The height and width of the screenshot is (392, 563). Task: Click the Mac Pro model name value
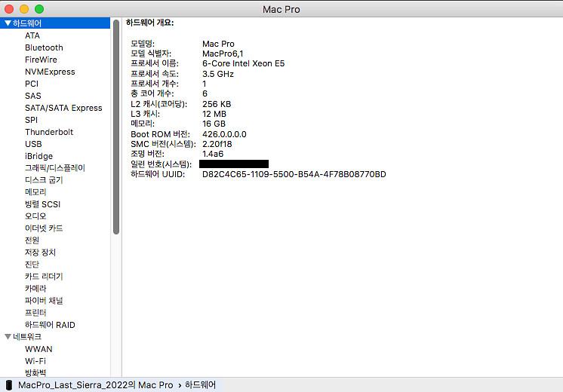click(x=218, y=44)
